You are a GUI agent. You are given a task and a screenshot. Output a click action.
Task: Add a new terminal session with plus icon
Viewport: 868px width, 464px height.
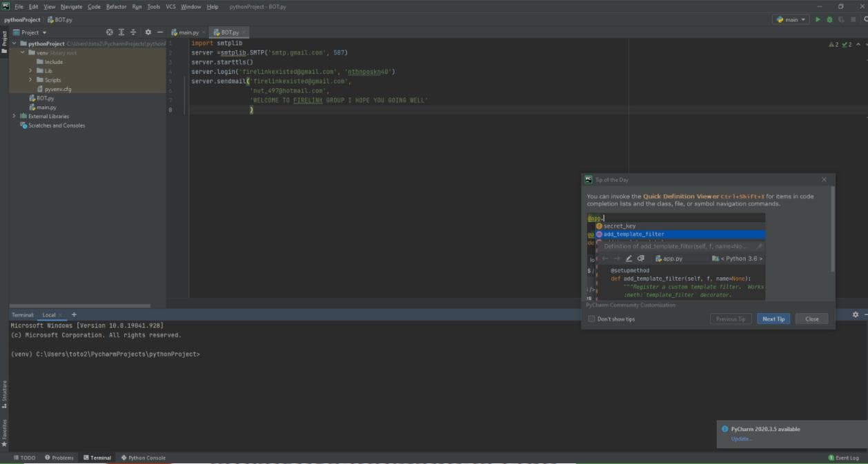tap(74, 315)
